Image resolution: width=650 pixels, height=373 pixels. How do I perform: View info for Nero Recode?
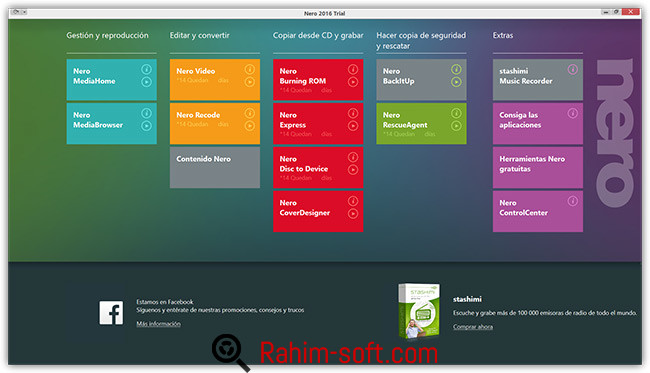pyautogui.click(x=250, y=113)
